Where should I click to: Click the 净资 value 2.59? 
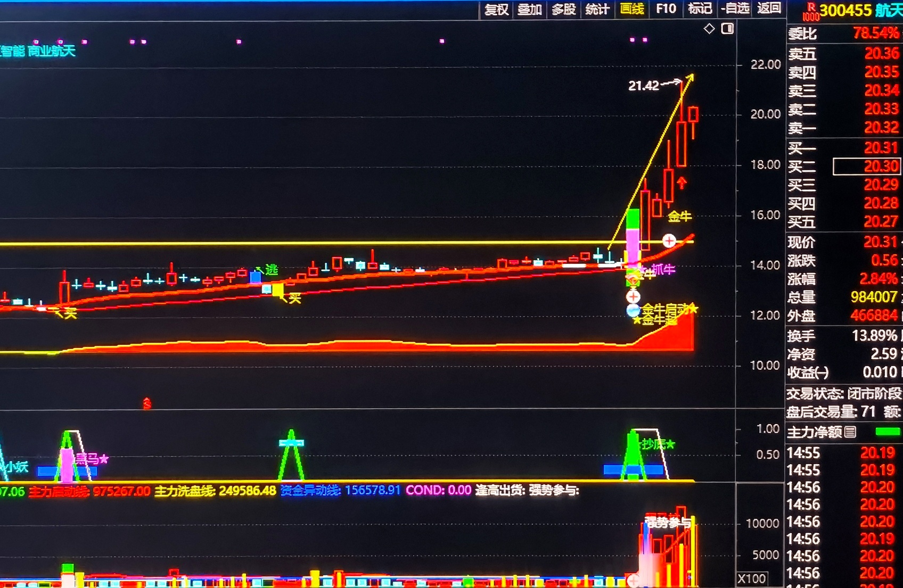click(x=883, y=354)
